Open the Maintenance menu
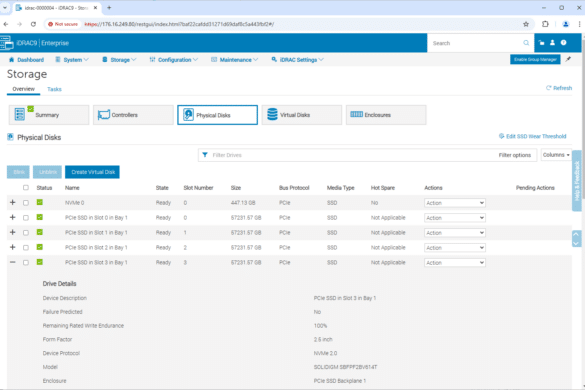This screenshot has height=390, width=585. coord(235,60)
